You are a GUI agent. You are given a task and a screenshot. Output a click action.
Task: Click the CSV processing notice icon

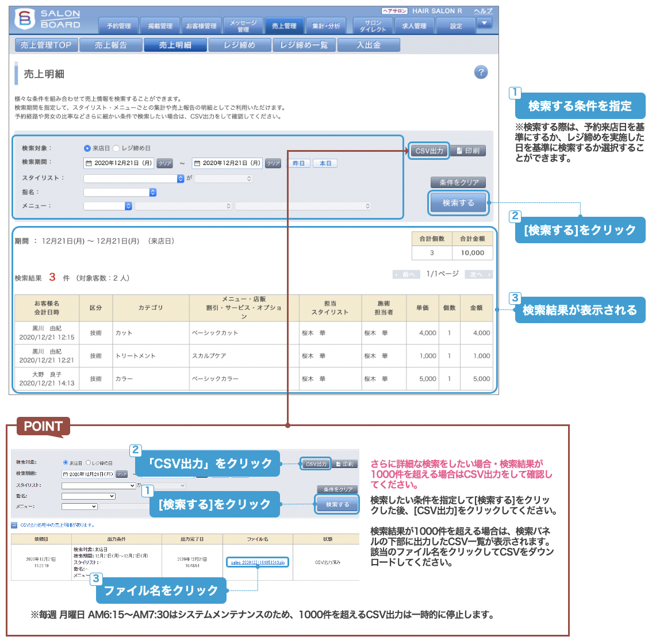click(x=13, y=524)
